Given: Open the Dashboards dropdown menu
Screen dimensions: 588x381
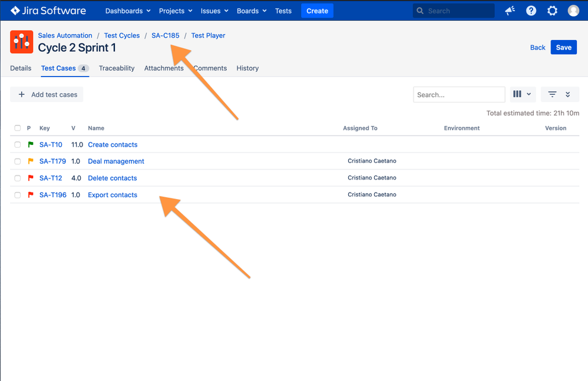Looking at the screenshot, I should (128, 11).
